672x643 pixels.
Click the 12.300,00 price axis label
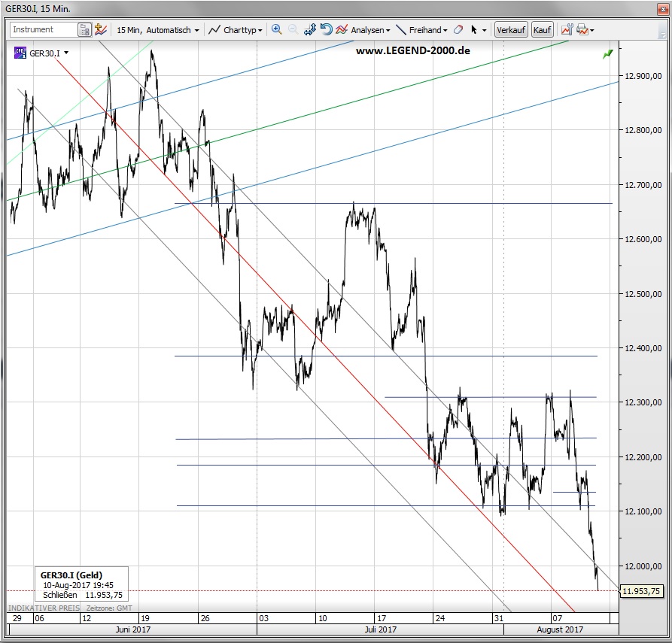(x=643, y=402)
